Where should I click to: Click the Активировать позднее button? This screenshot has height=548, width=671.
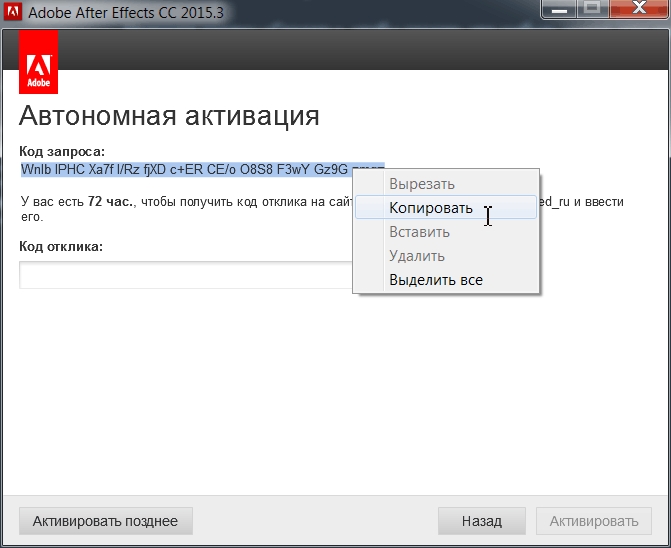tap(106, 521)
